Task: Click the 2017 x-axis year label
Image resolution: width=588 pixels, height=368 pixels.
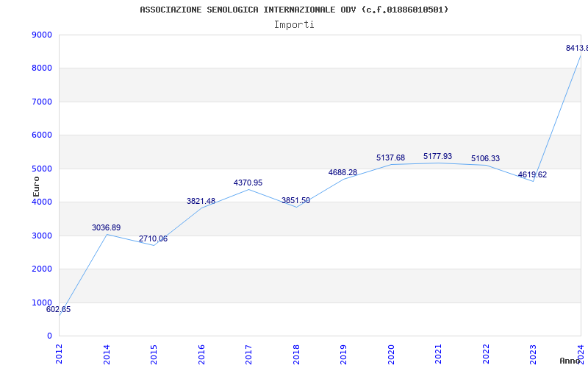Action: click(x=248, y=354)
